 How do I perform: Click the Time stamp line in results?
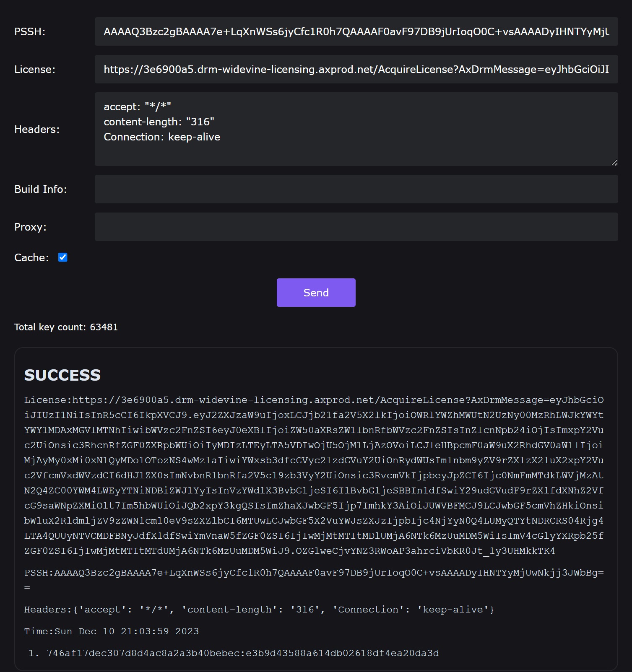[x=112, y=631]
